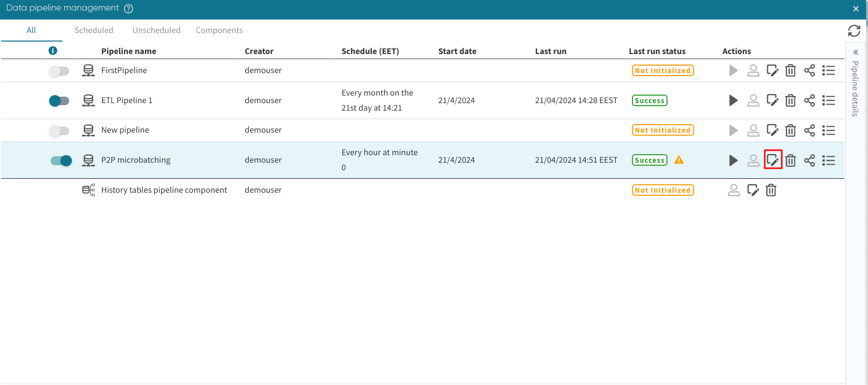Select the Unscheduled tab
Screen dimensions: 868x385
(x=156, y=30)
